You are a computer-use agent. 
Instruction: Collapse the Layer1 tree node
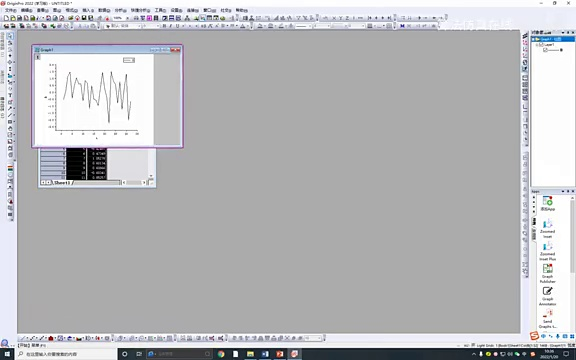click(537, 44)
